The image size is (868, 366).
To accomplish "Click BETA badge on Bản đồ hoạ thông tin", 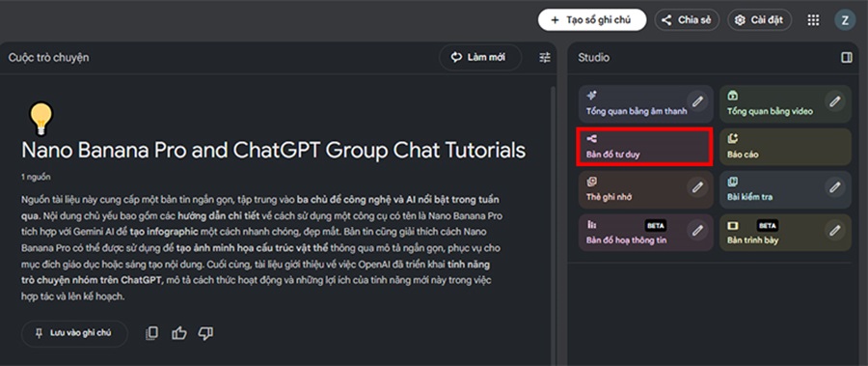I will click(x=656, y=225).
